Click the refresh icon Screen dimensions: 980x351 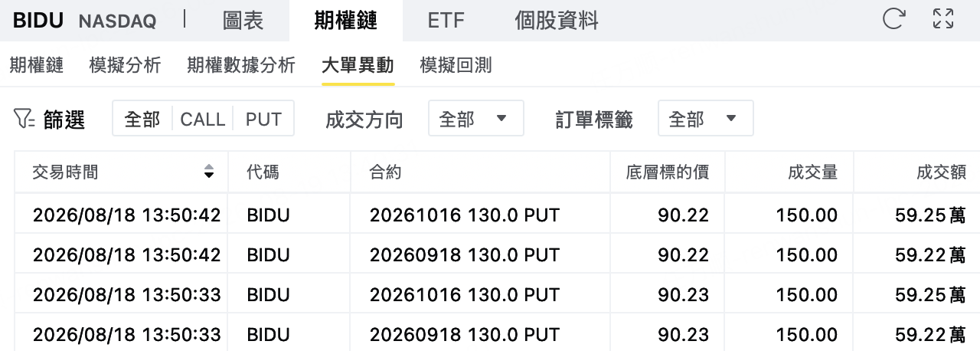(x=893, y=19)
